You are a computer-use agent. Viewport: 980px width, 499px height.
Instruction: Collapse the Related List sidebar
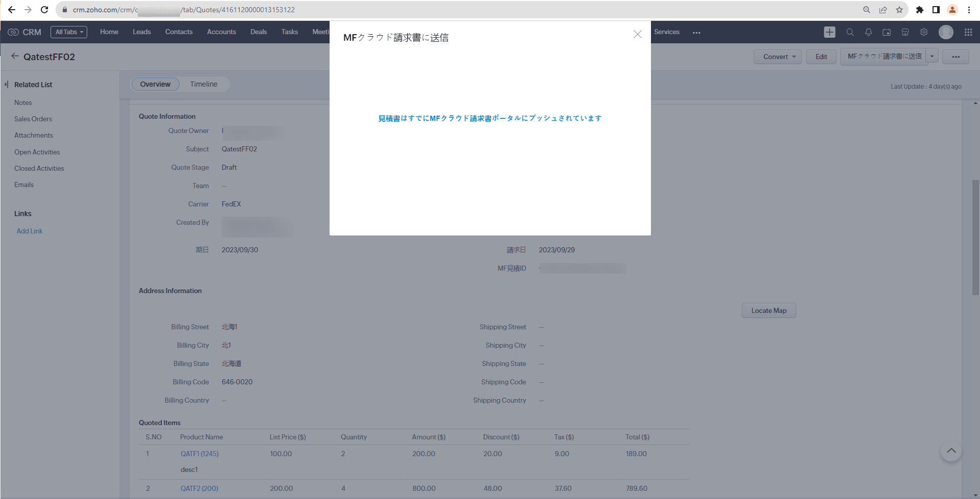click(6, 85)
